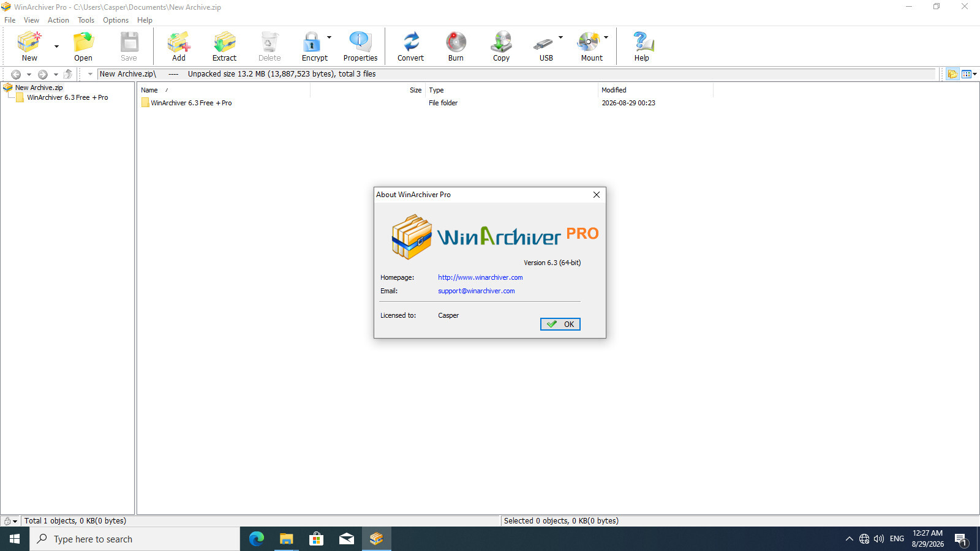Image resolution: width=980 pixels, height=551 pixels.
Task: Click the volume speaker tray icon
Action: 879,539
